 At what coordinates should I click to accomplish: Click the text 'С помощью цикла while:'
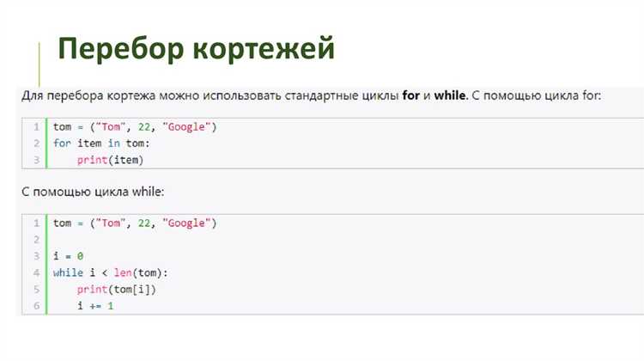(93, 192)
